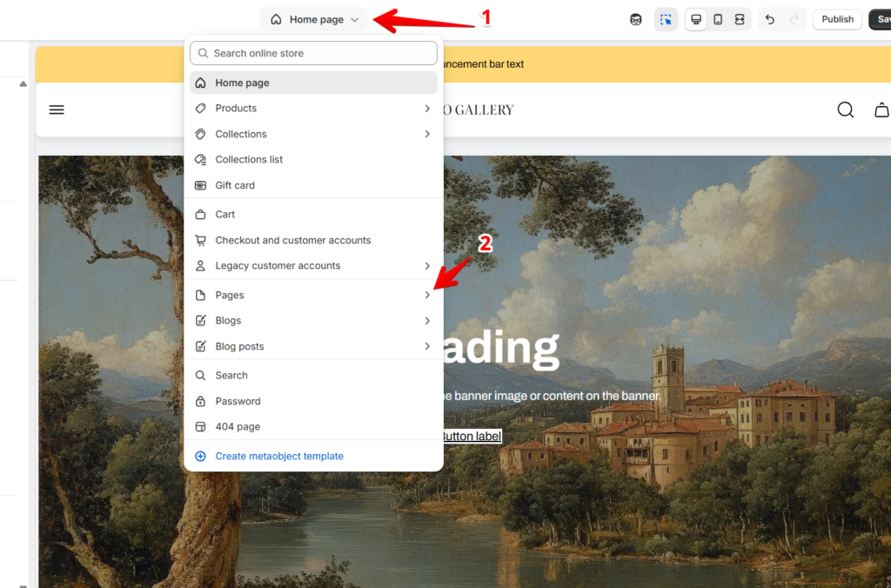Click the Pages document icon
Viewport: 891px width, 588px height.
point(201,295)
